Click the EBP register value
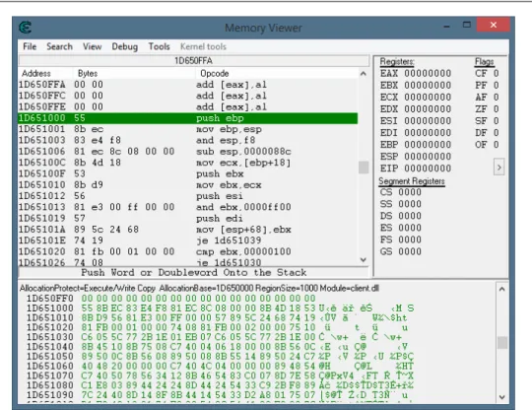The width and height of the screenshot is (532, 410). (428, 145)
